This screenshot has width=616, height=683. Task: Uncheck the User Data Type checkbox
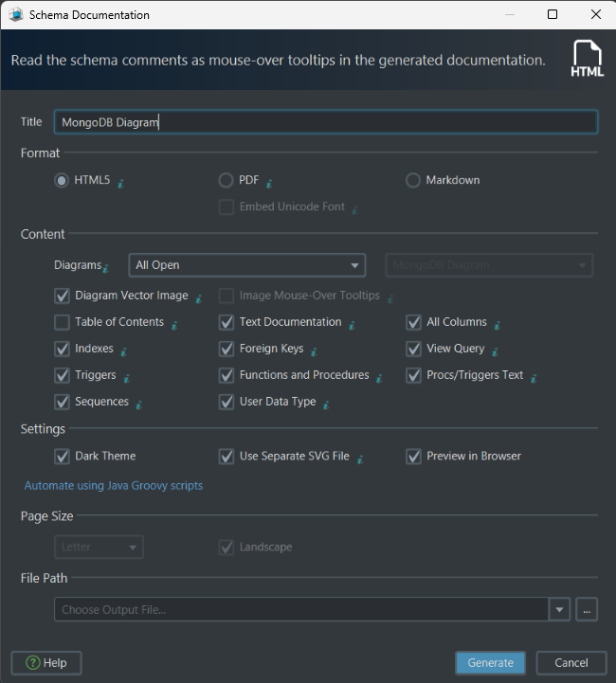coord(226,402)
